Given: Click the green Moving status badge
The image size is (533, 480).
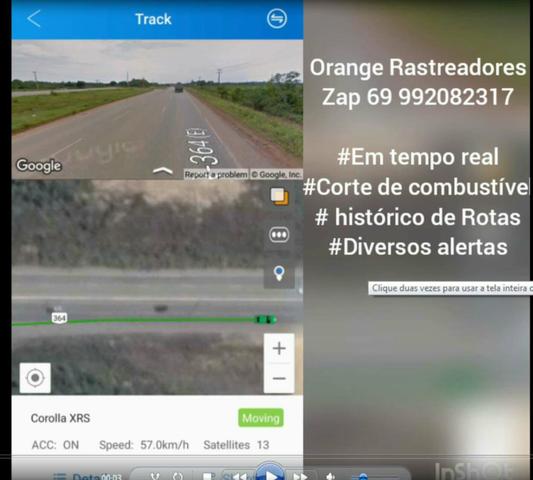Looking at the screenshot, I should (x=261, y=418).
